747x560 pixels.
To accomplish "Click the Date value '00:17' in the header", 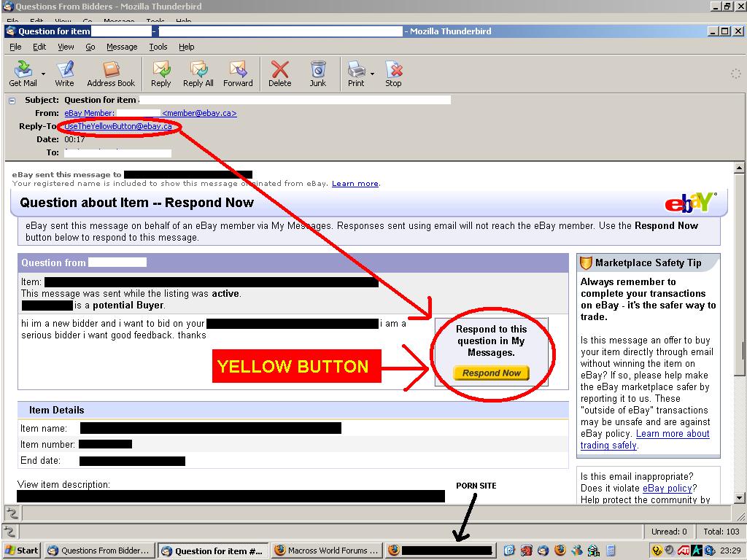I will click(x=74, y=139).
